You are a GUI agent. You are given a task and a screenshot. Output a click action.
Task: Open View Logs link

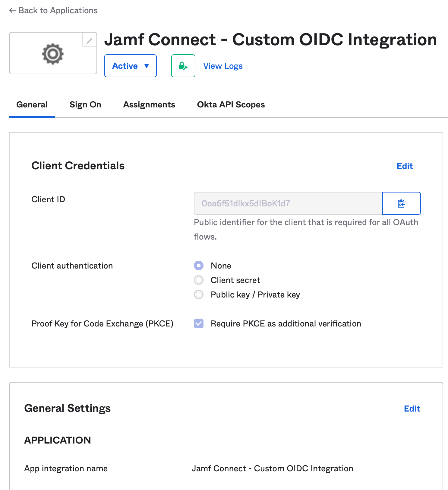[223, 66]
